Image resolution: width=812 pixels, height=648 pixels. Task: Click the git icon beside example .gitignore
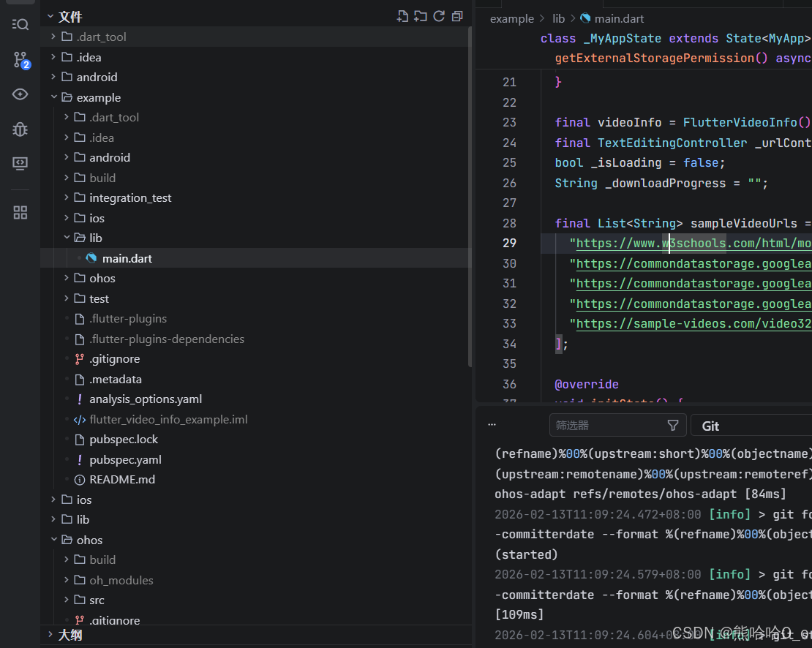(x=79, y=359)
